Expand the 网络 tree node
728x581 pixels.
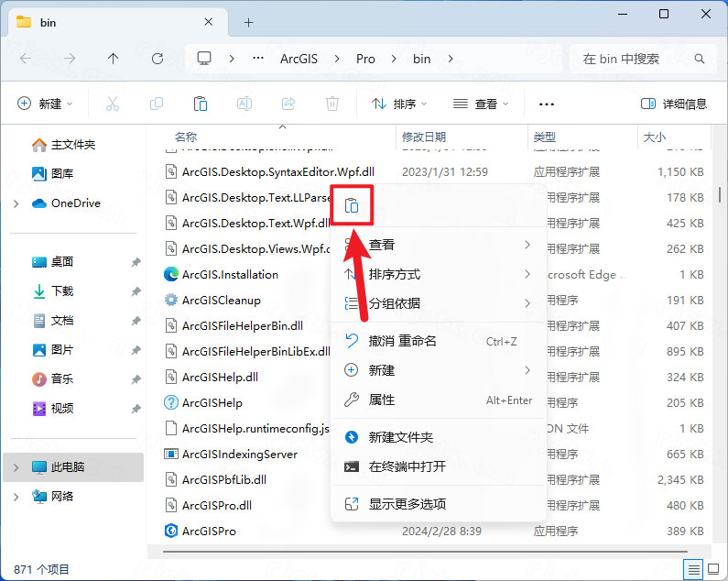tap(16, 497)
